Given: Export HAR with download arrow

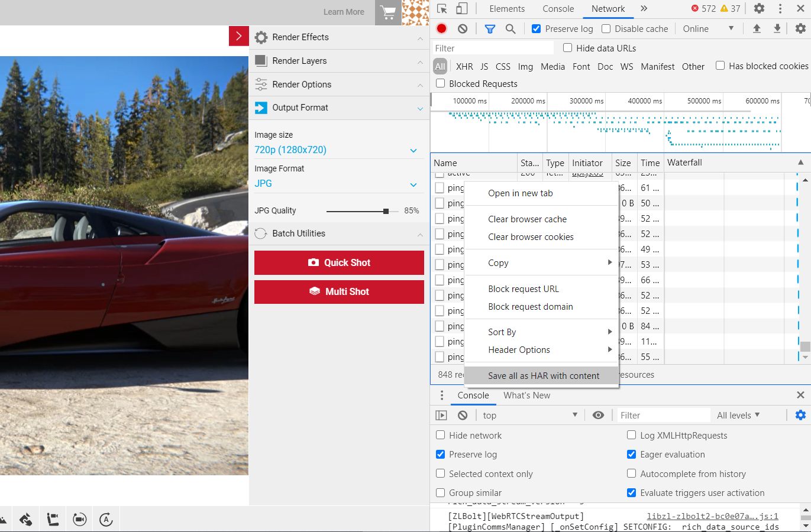Looking at the screenshot, I should 777,28.
